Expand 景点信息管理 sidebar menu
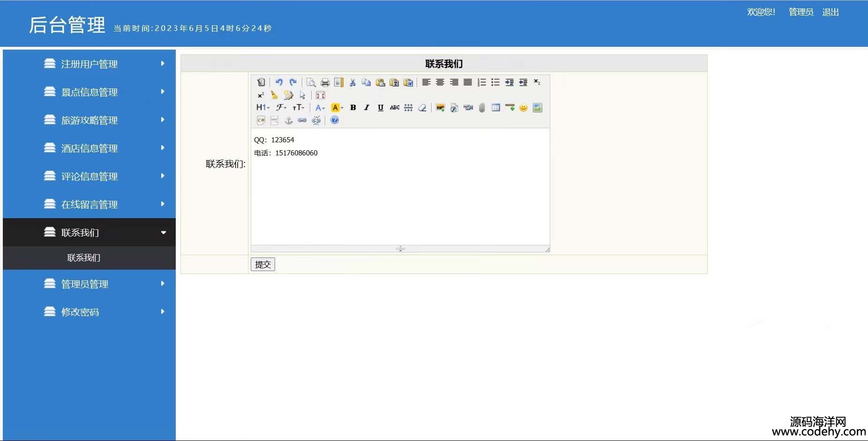Viewport: 868px width, 441px height. 89,92
